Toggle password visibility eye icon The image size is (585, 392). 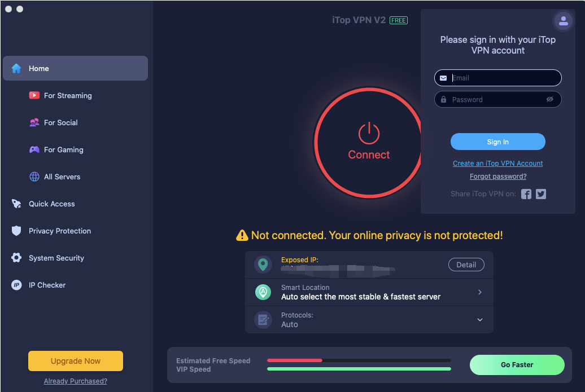tap(549, 99)
